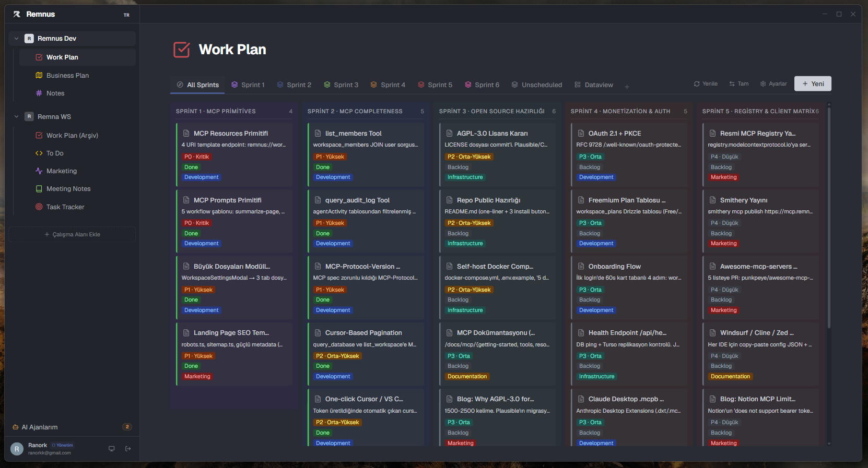
Task: Click the Remnus Dev workspace R badge
Action: coord(29,39)
